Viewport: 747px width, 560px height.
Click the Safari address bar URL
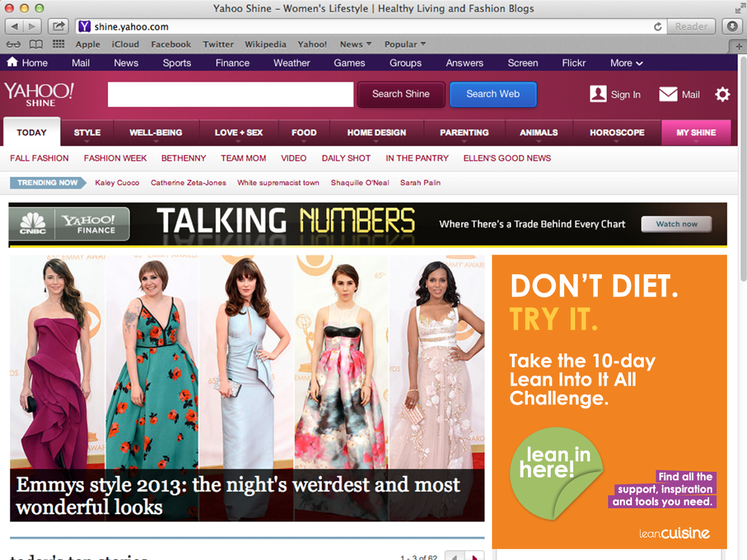pos(132,26)
